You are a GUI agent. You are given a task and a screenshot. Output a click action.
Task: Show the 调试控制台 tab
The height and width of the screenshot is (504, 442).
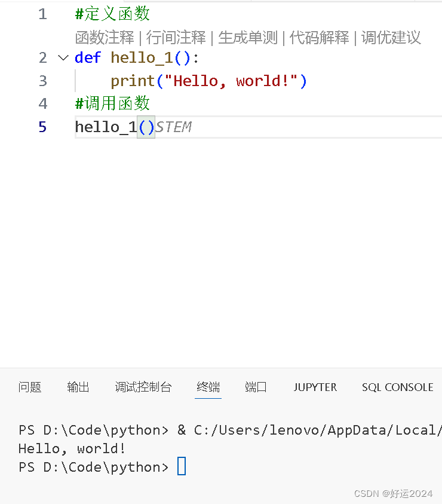(143, 387)
